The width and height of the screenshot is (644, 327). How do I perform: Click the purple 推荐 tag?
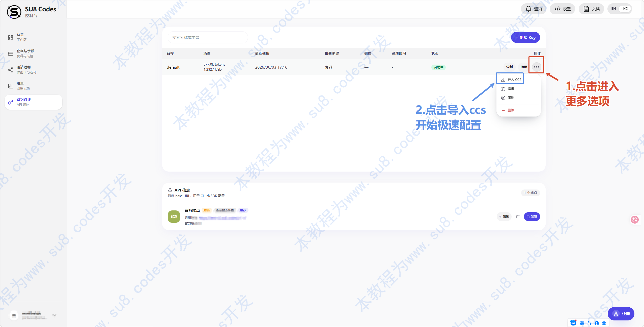[243, 210]
